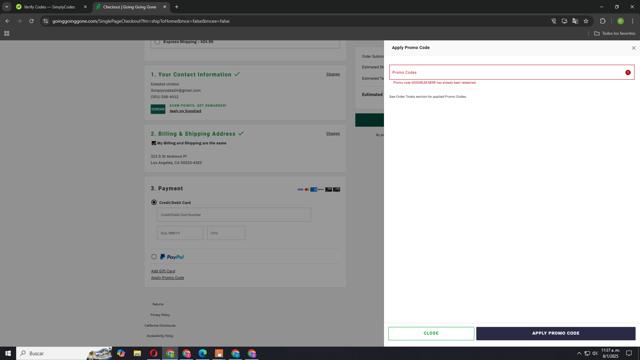
Task: Open the apps grid in bookmarks bar
Action: click(x=7, y=33)
